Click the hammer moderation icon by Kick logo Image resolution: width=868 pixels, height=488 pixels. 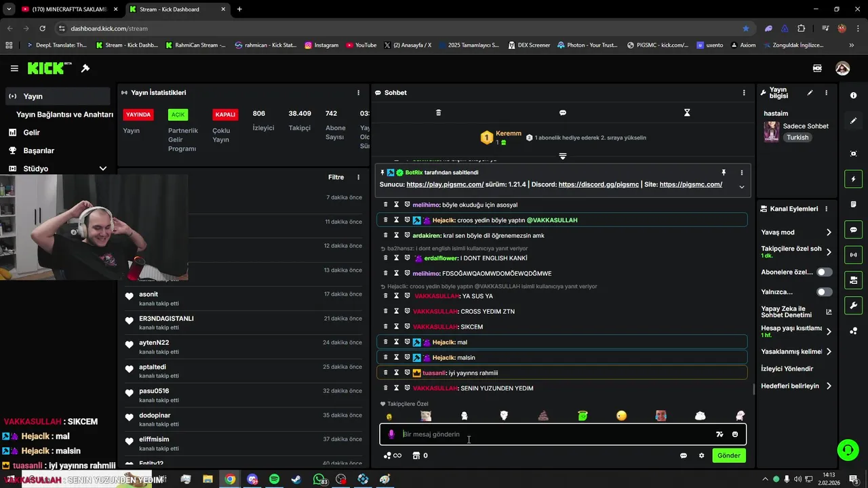coord(85,68)
